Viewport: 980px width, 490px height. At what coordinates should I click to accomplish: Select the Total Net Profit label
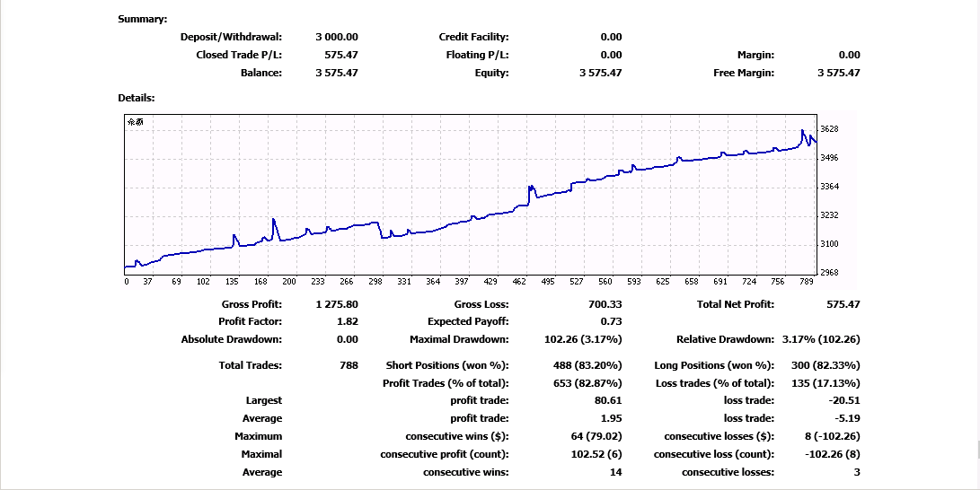[x=736, y=304]
